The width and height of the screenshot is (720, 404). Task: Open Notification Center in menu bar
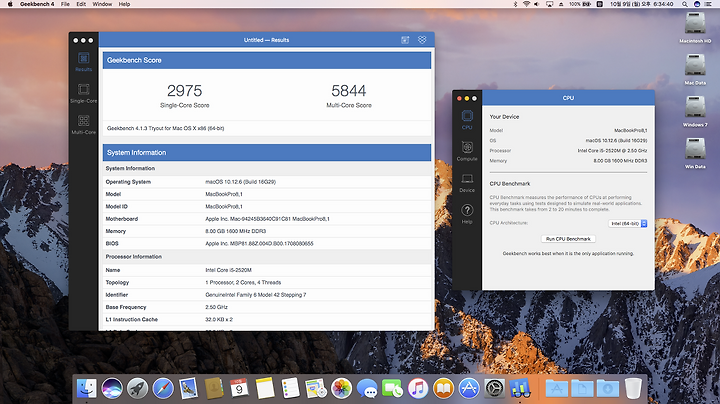[x=708, y=4]
